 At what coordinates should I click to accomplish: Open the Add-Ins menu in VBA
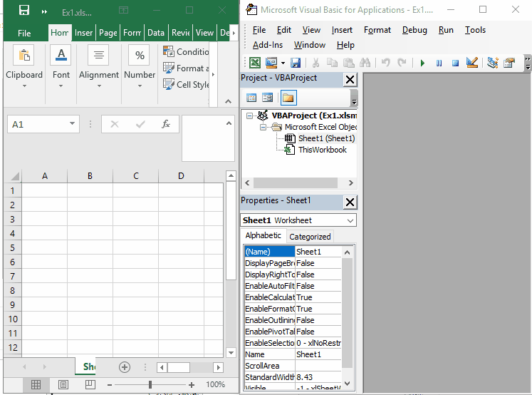268,45
